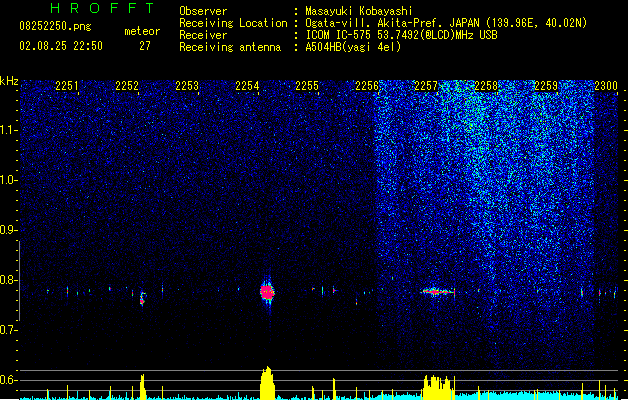Click the 'Receiving Location' label
This screenshot has width=629, height=400.
point(233,23)
